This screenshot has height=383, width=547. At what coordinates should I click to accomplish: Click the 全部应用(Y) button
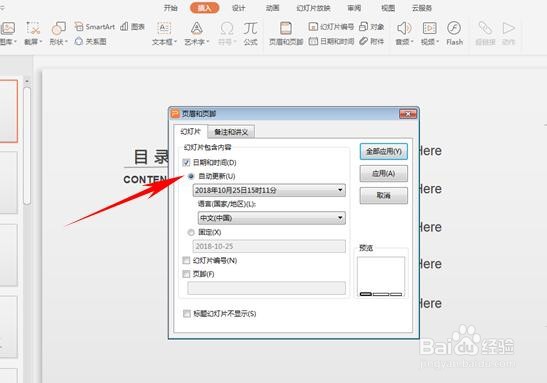pos(384,152)
